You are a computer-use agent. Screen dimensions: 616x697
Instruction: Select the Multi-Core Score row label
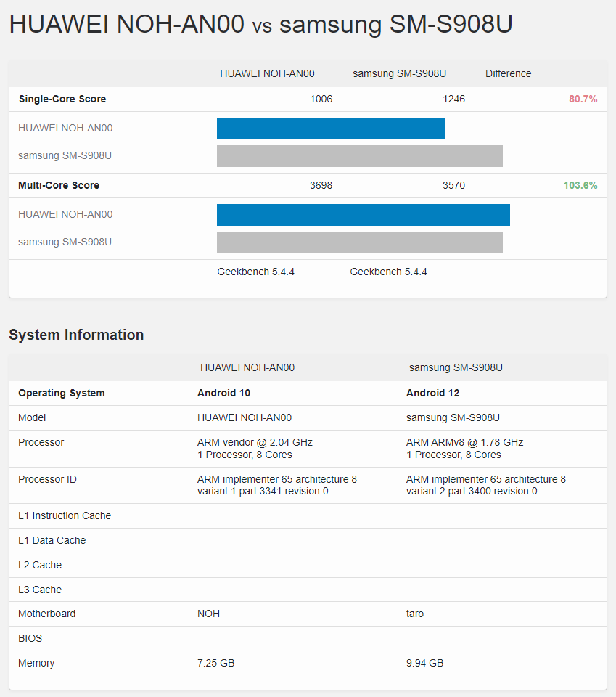(x=59, y=185)
